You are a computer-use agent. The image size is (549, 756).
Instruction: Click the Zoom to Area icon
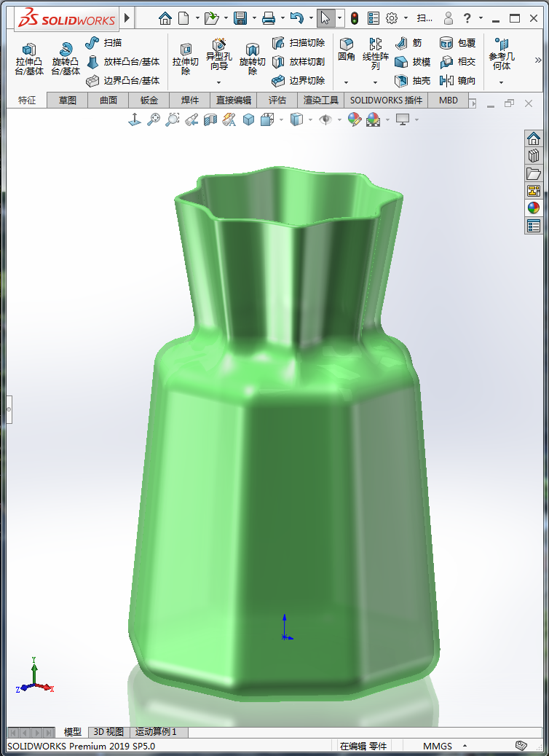(172, 119)
